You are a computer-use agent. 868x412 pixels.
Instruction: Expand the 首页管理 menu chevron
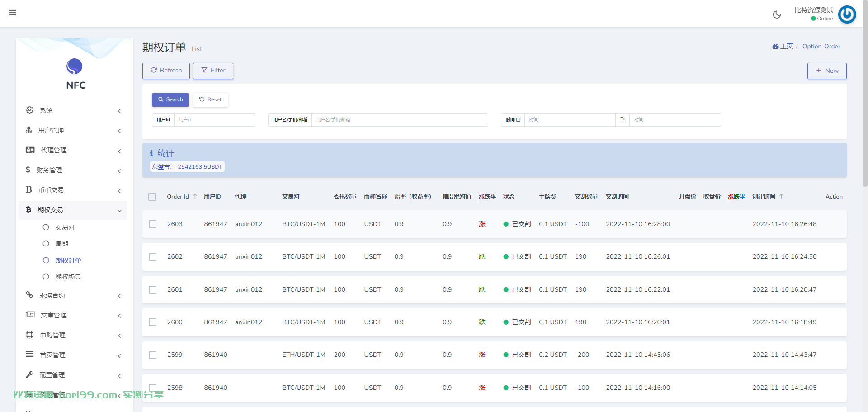click(x=119, y=356)
